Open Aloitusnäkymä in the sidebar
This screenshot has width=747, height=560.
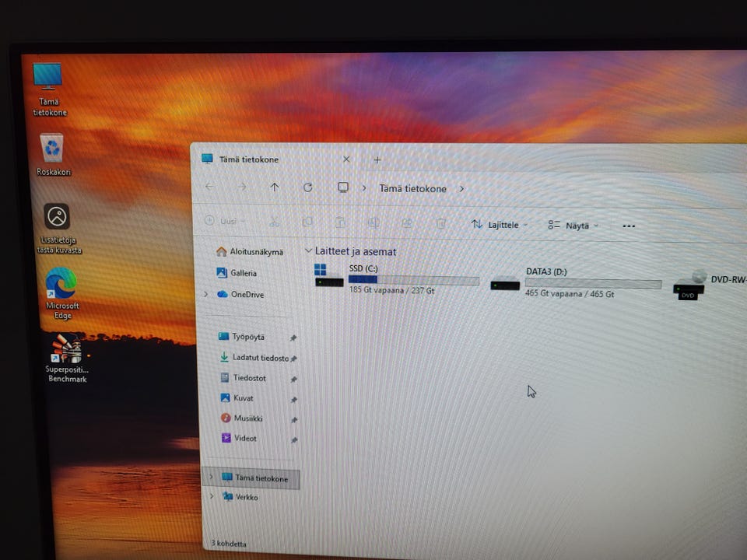click(250, 251)
